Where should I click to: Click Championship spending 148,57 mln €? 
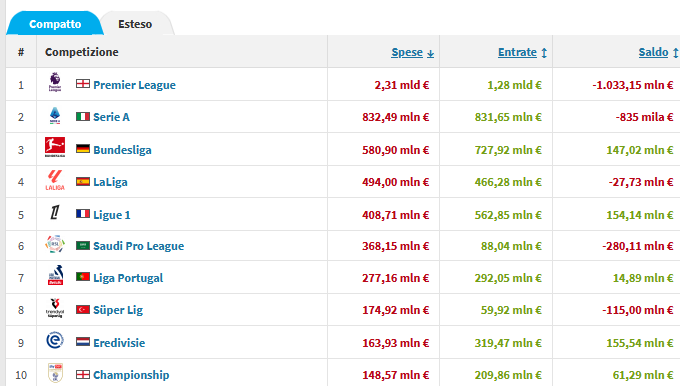point(396,375)
